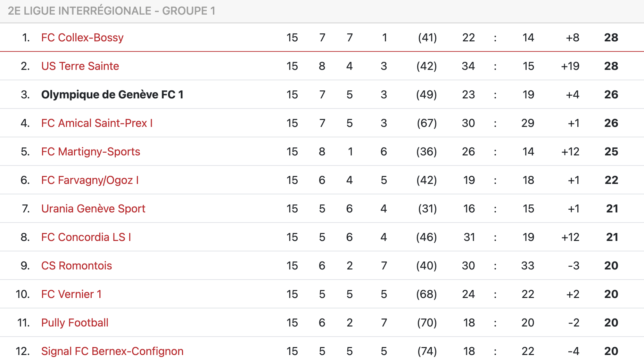The image size is (644, 363).
Task: Click the (70) value in the Pully Football row
Action: [427, 323]
